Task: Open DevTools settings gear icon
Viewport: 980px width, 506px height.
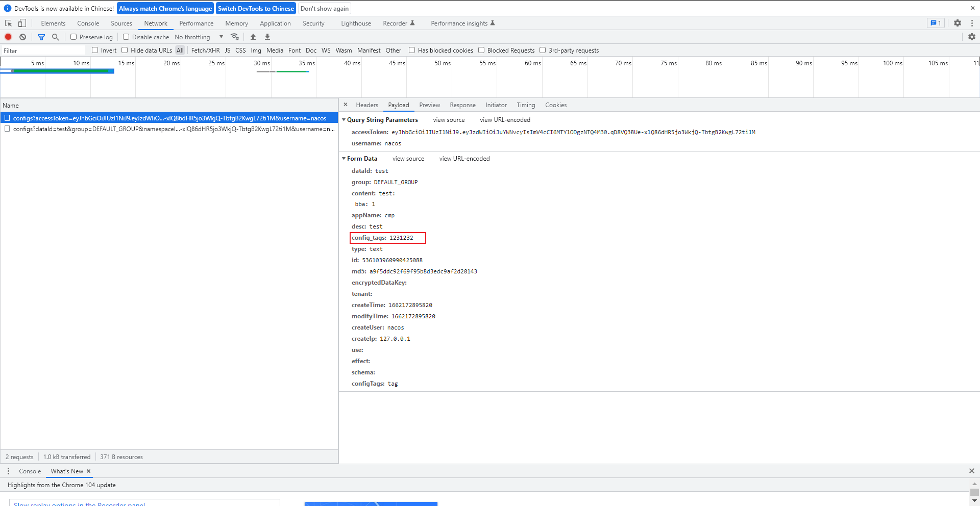Action: click(x=958, y=23)
